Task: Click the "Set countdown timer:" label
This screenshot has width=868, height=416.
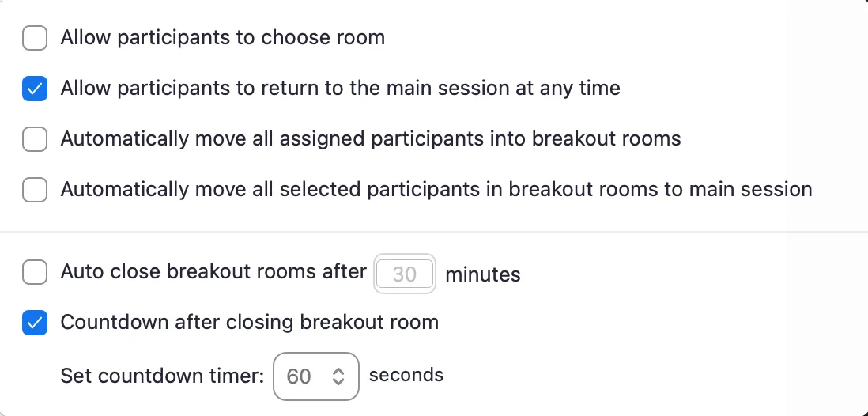Action: 162,376
